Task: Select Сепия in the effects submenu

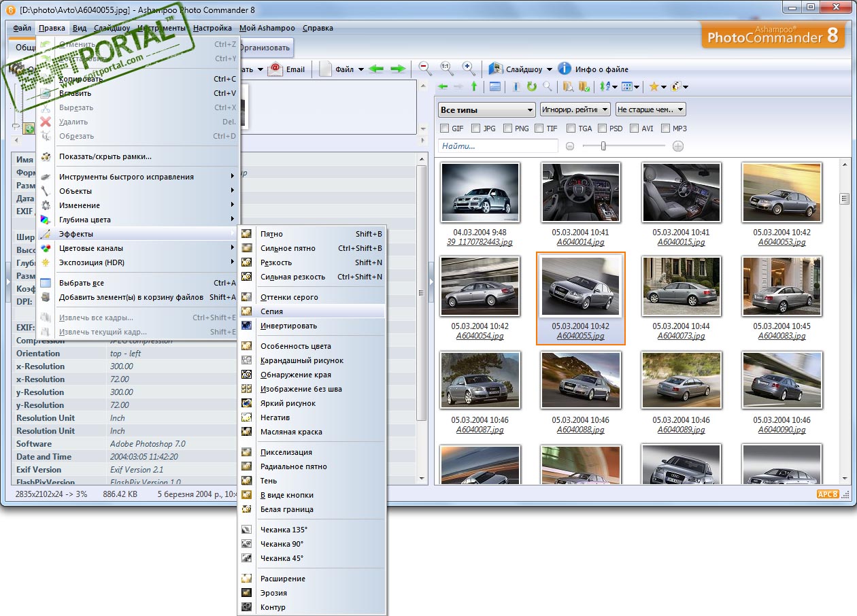Action: click(x=273, y=311)
